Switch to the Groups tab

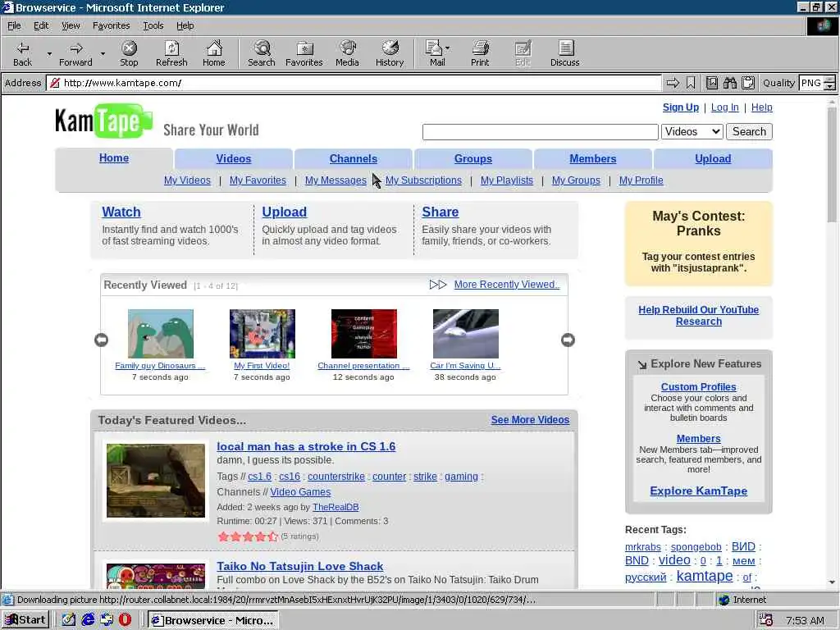coord(473,158)
